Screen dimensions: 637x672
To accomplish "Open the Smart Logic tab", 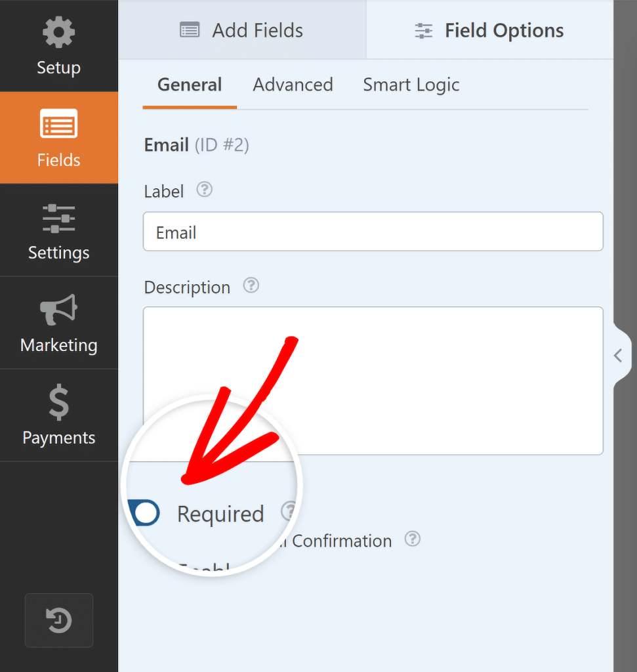I will (x=411, y=84).
